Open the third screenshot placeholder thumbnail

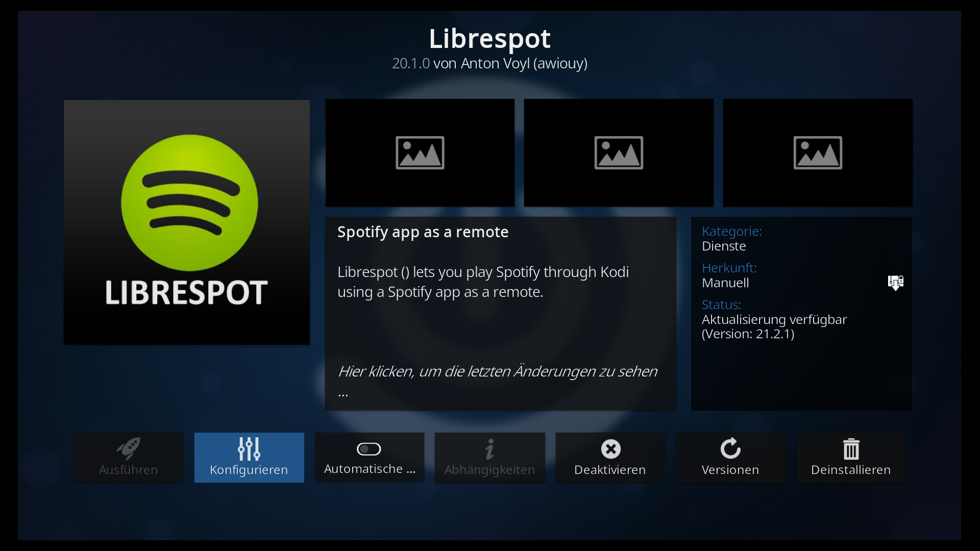coord(818,153)
